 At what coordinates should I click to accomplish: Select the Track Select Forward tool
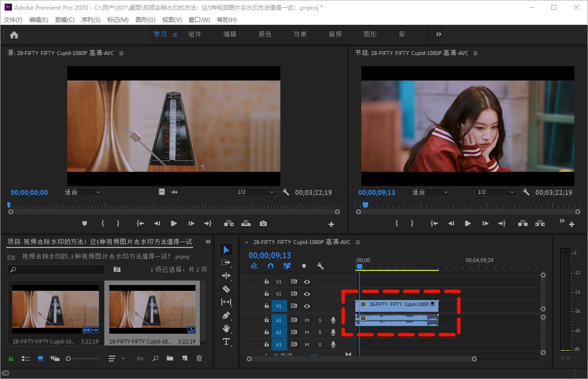(226, 263)
